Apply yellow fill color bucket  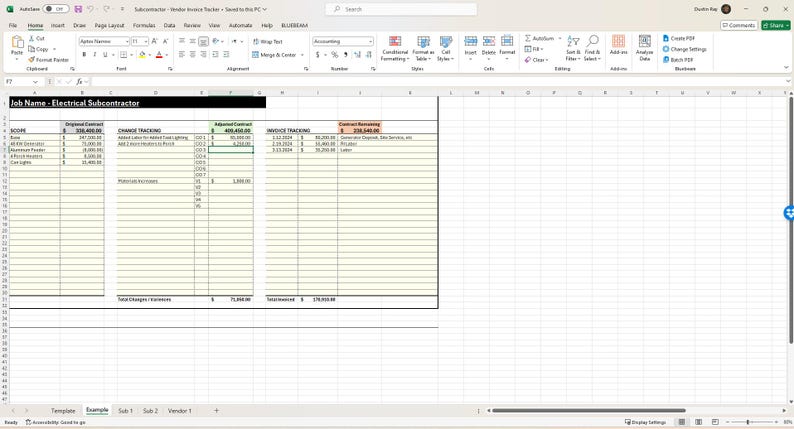coord(142,55)
